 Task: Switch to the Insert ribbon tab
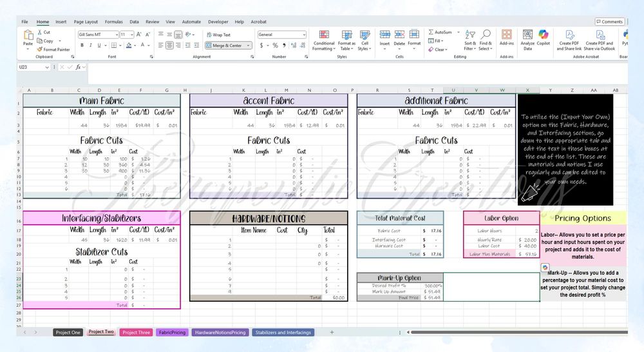[x=61, y=22]
